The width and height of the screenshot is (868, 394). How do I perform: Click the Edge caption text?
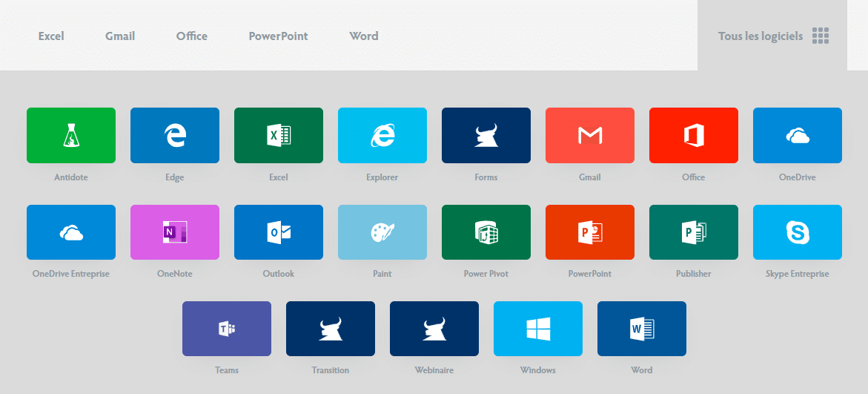(175, 177)
